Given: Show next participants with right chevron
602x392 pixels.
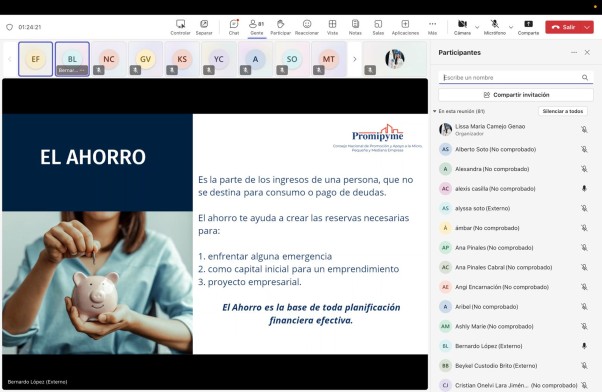Looking at the screenshot, I should 355,59.
